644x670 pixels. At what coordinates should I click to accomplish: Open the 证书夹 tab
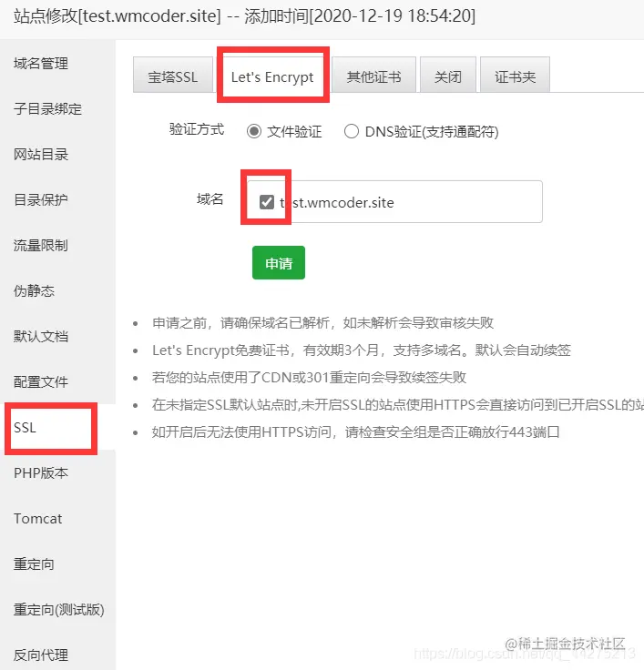[x=515, y=75]
